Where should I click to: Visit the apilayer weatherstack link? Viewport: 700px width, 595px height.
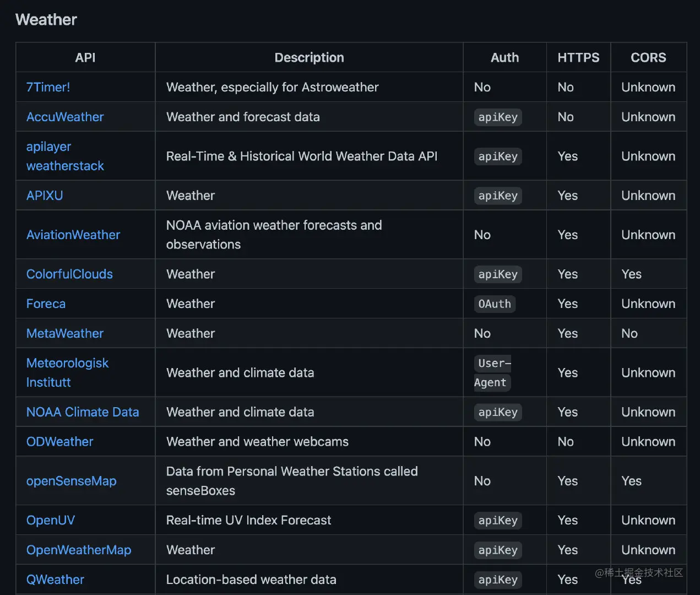coord(65,156)
